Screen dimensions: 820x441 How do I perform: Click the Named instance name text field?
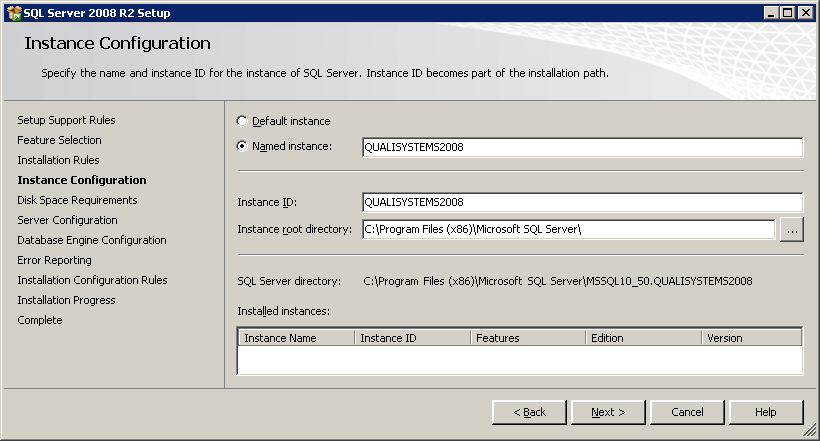(x=582, y=147)
